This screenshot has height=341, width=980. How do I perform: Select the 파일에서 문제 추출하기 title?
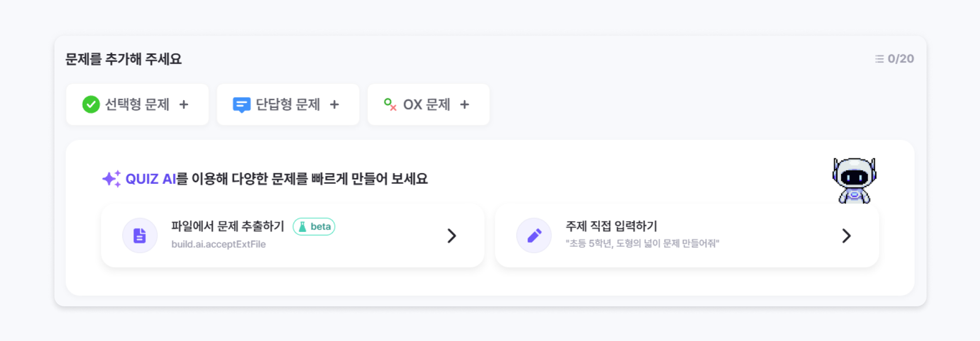228,227
